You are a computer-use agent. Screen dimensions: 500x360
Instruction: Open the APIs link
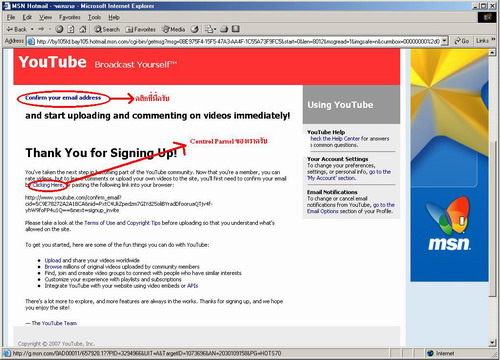192,286
